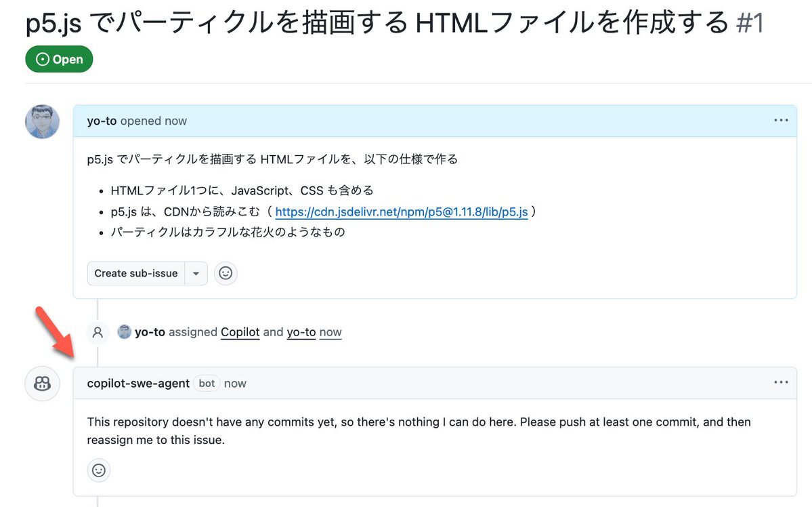Click the small yo-to avatar in assignment event
This screenshot has height=507, width=812.
click(125, 331)
